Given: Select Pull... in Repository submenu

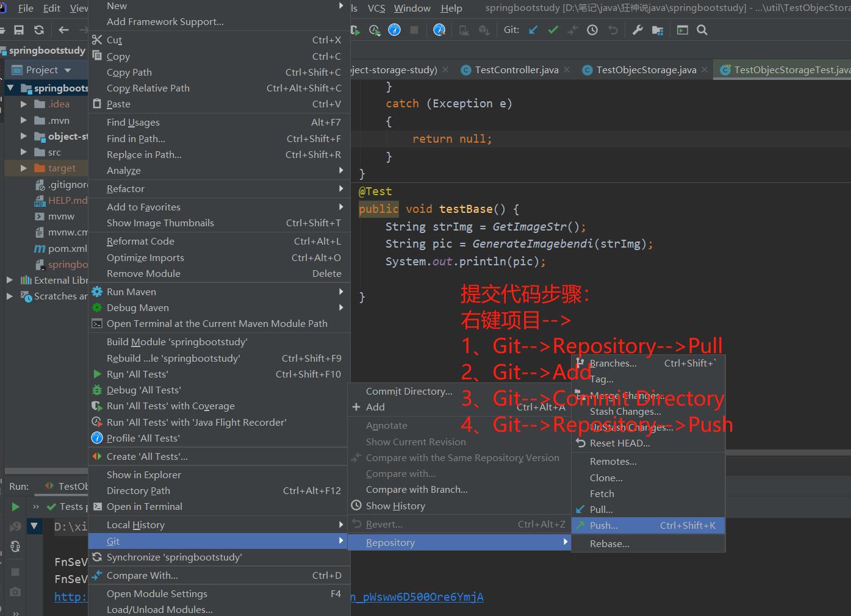Looking at the screenshot, I should [648, 509].
